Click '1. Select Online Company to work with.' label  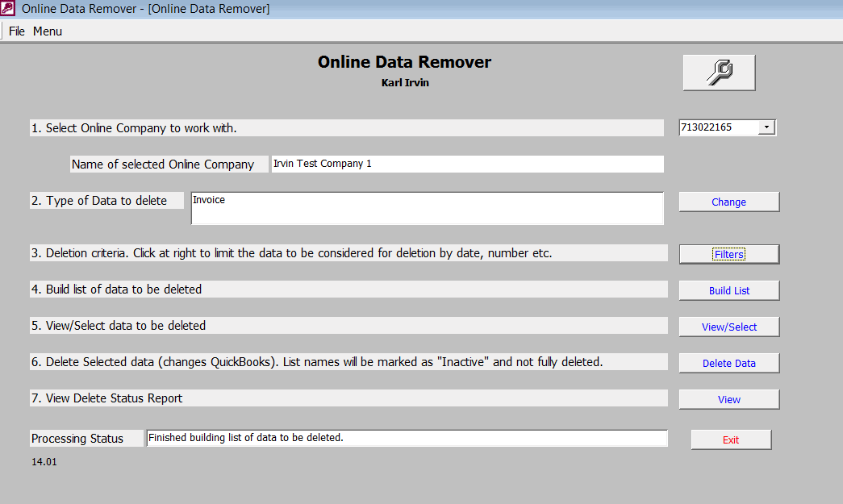click(x=347, y=128)
